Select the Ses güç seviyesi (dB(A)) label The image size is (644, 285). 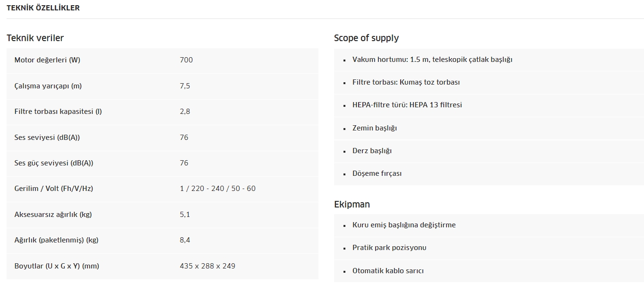pyautogui.click(x=54, y=163)
